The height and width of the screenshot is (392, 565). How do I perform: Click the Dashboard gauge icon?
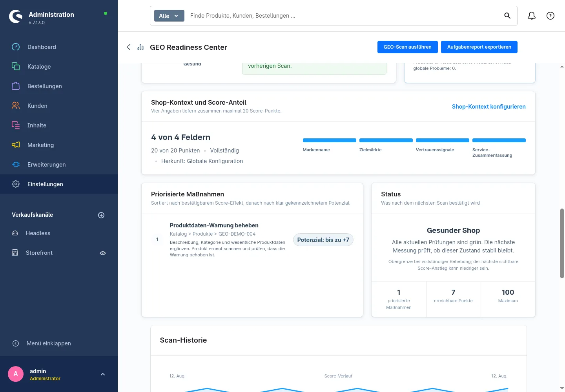16,47
